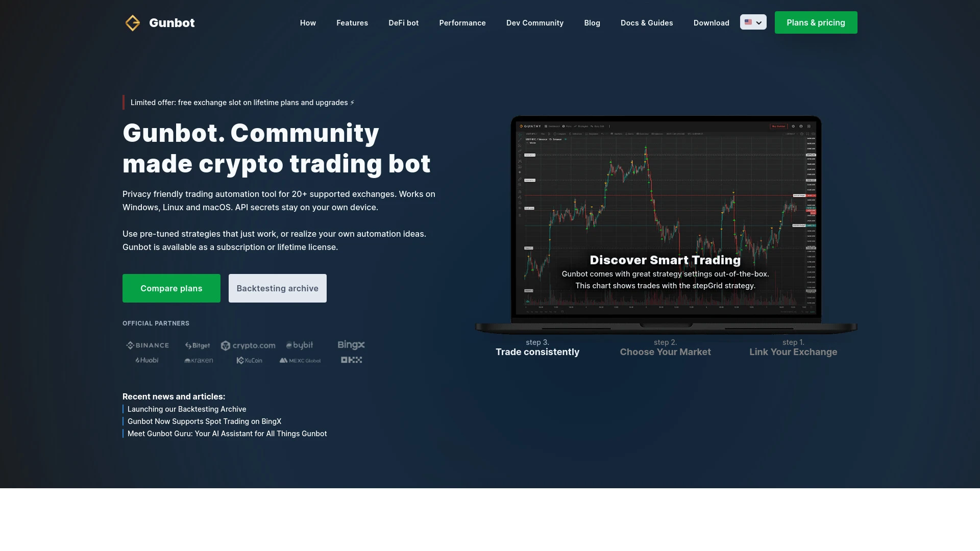Screen dimensions: 980x551
Task: Click the Binance partner logo icon
Action: pyautogui.click(x=148, y=345)
